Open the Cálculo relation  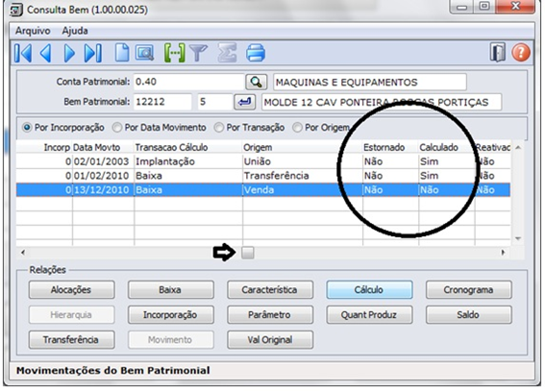(x=369, y=290)
